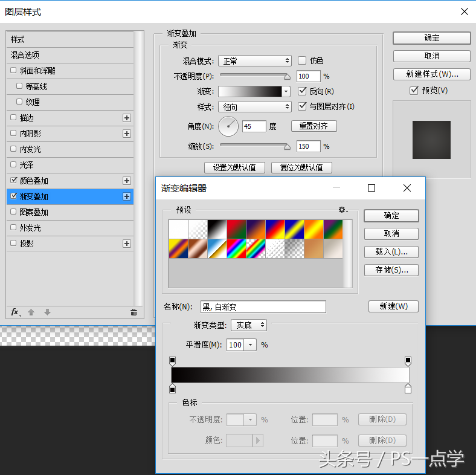This screenshot has width=476, height=475.
Task: Select the 渐变叠加 style entry
Action: click(70, 196)
